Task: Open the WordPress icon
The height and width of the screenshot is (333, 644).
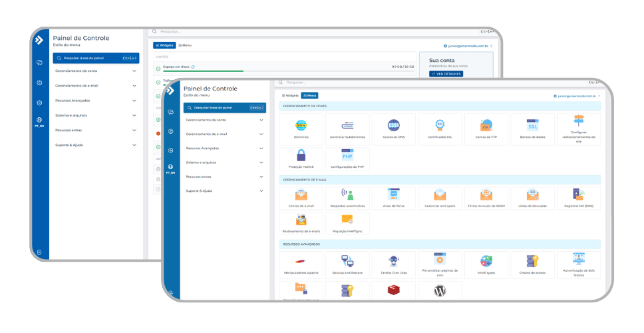Action: [x=440, y=291]
